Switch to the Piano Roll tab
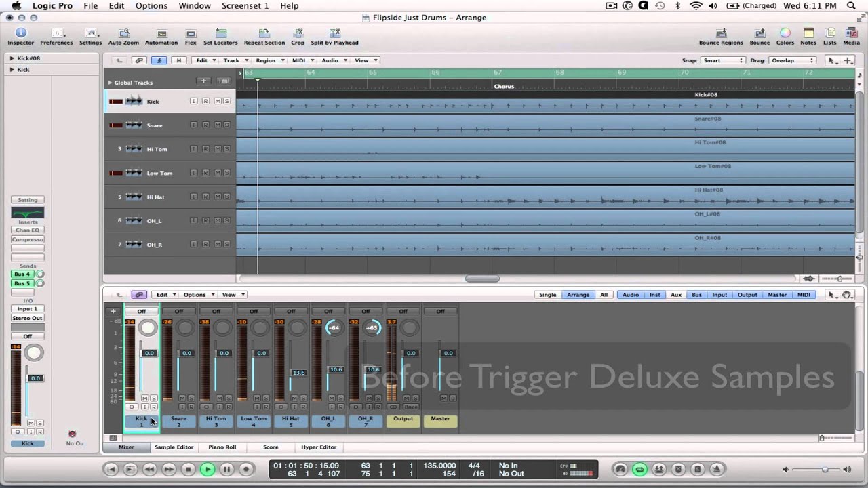Viewport: 868px width, 488px height. pyautogui.click(x=222, y=447)
